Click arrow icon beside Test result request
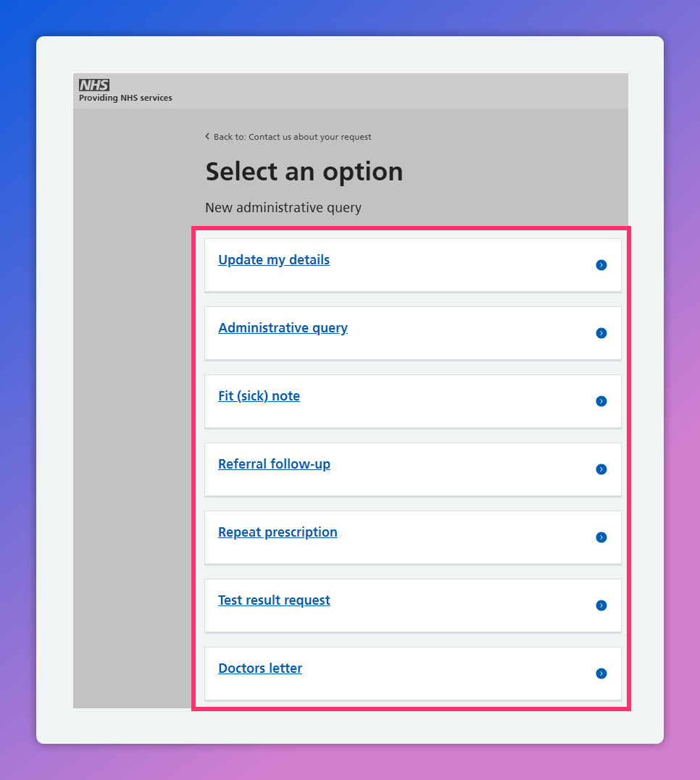The height and width of the screenshot is (780, 700). 601,605
